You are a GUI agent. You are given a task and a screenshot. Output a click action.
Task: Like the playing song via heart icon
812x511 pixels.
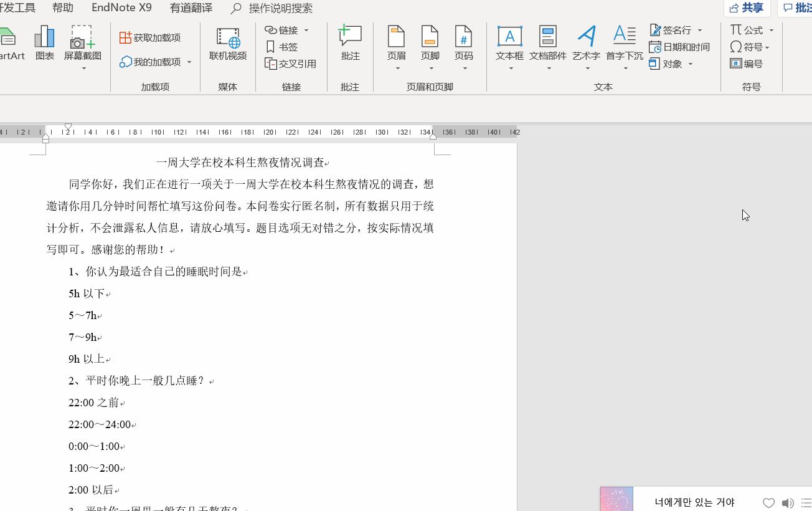pyautogui.click(x=769, y=502)
